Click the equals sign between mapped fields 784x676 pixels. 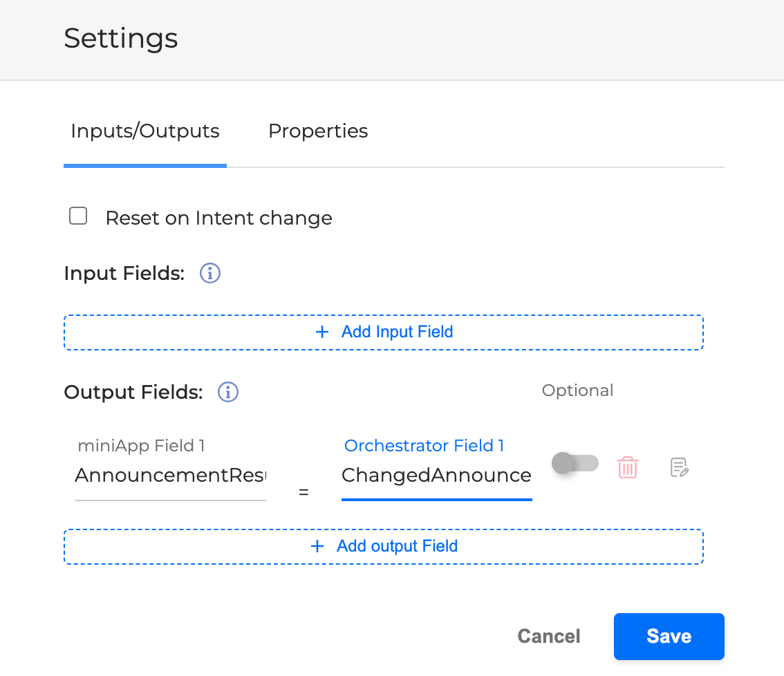pos(304,493)
